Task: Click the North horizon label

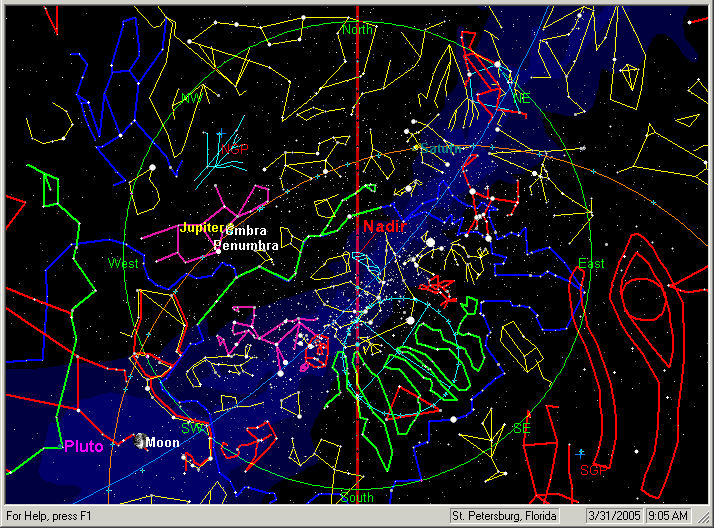Action: [x=357, y=30]
